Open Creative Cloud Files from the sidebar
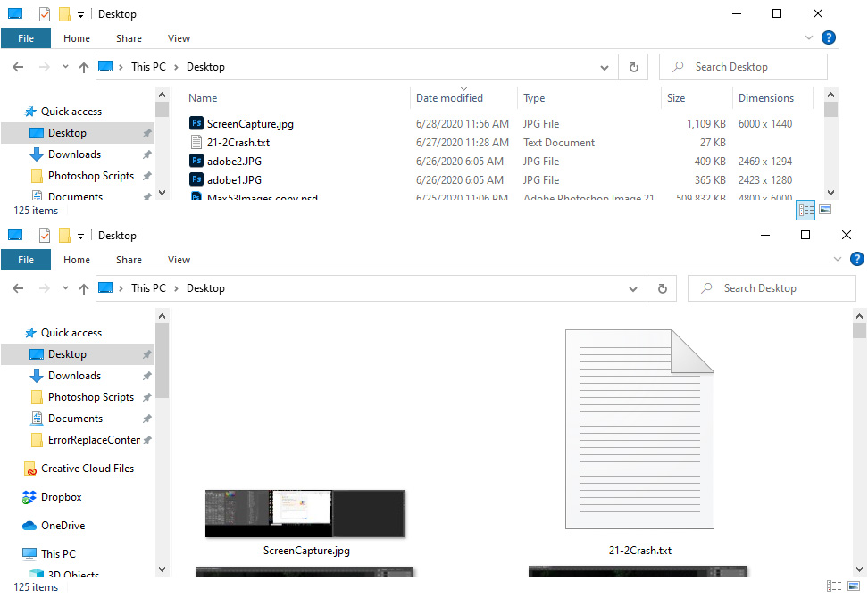The image size is (868, 598). [88, 468]
